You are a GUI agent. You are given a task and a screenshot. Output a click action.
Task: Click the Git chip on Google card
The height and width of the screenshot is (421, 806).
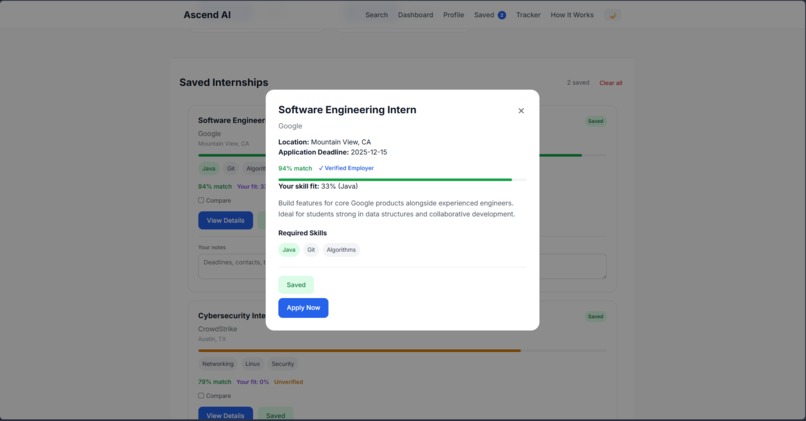(x=231, y=169)
